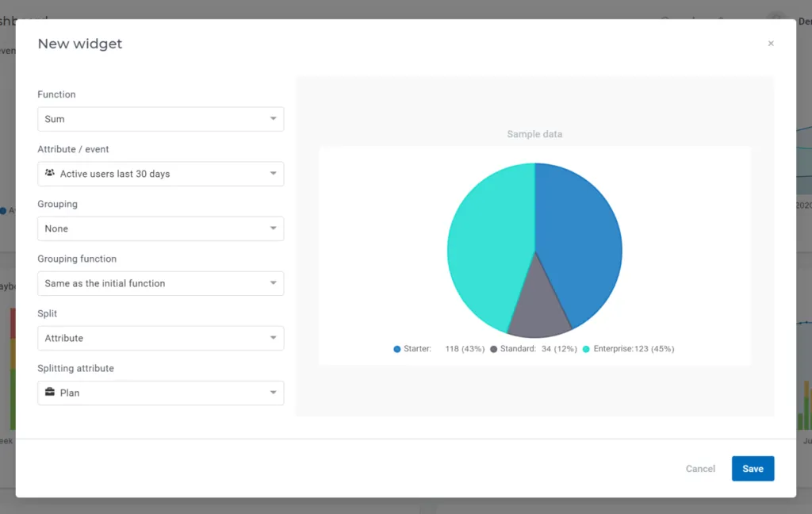This screenshot has width=812, height=514.
Task: Click the Standard: legend label
Action: 518,349
